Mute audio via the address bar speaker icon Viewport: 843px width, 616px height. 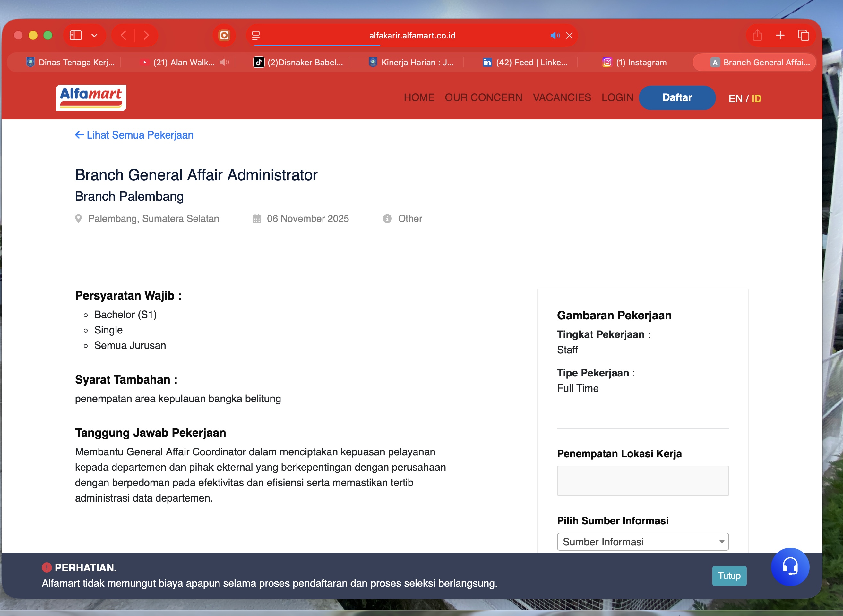click(x=555, y=35)
